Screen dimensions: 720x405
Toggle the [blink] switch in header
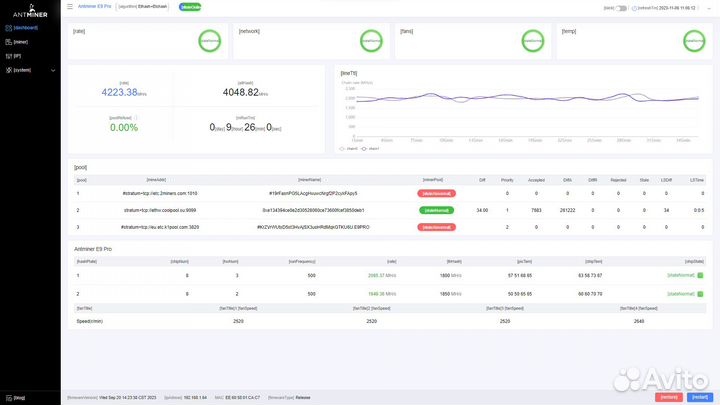click(x=621, y=8)
